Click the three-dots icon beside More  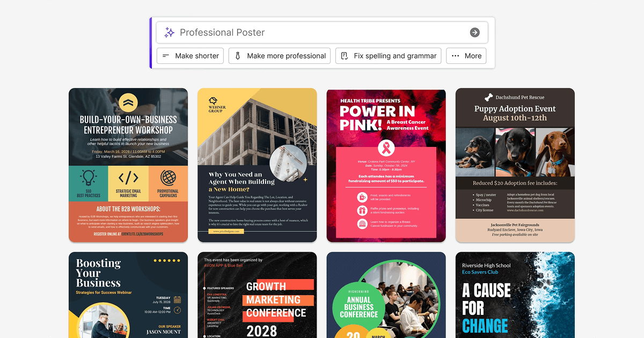click(x=456, y=56)
